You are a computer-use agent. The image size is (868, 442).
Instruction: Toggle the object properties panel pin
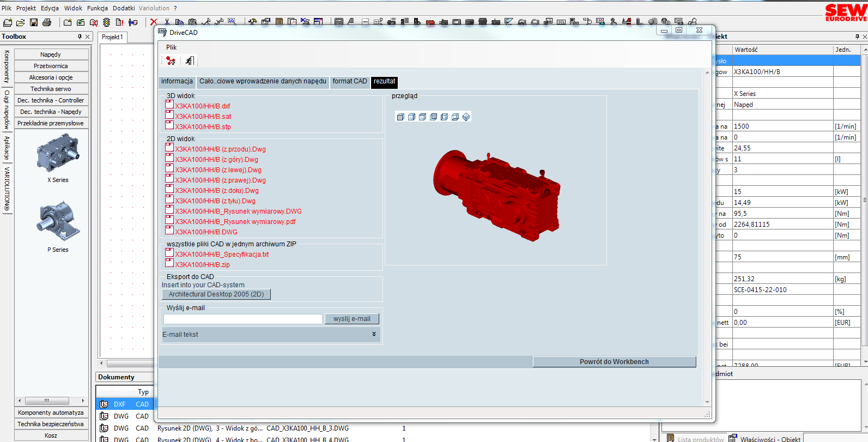857,37
